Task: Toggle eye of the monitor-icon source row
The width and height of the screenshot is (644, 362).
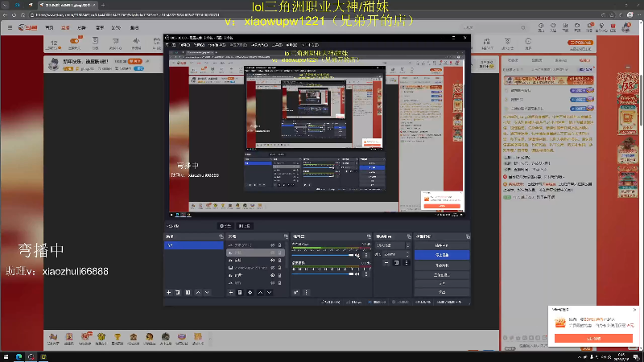Action: pyautogui.click(x=272, y=268)
